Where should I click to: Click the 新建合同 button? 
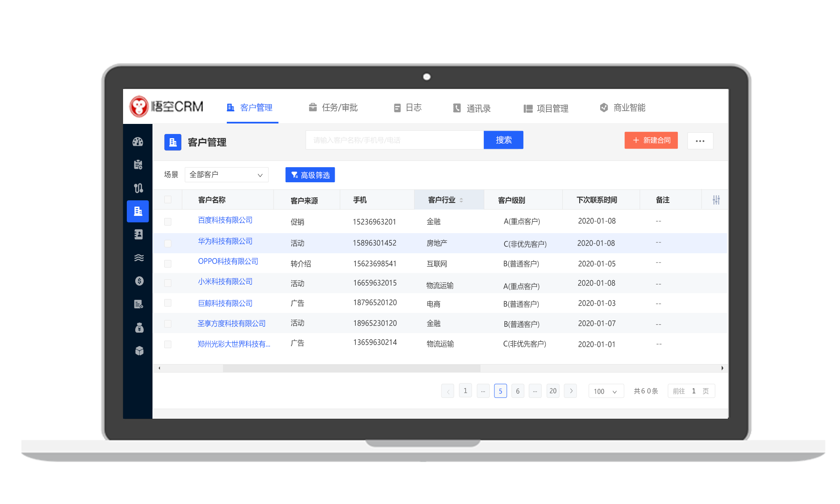point(651,140)
